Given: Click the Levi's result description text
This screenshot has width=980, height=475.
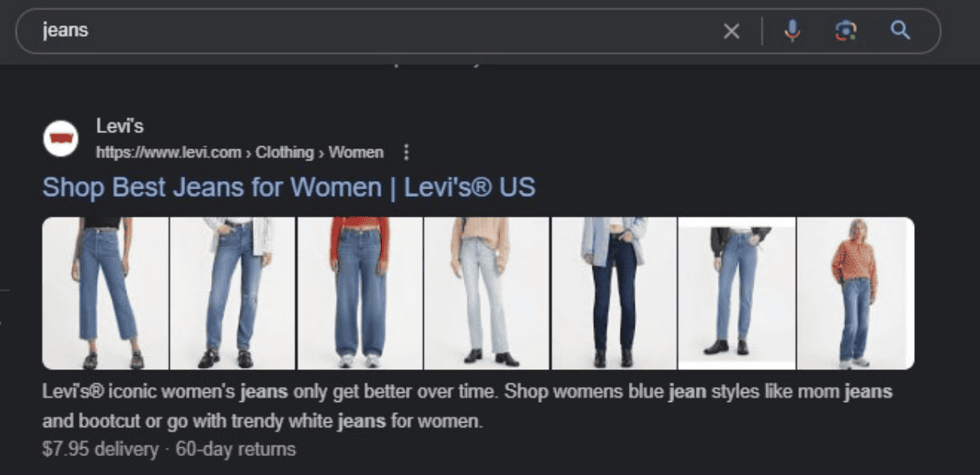Looking at the screenshot, I should (x=467, y=406).
